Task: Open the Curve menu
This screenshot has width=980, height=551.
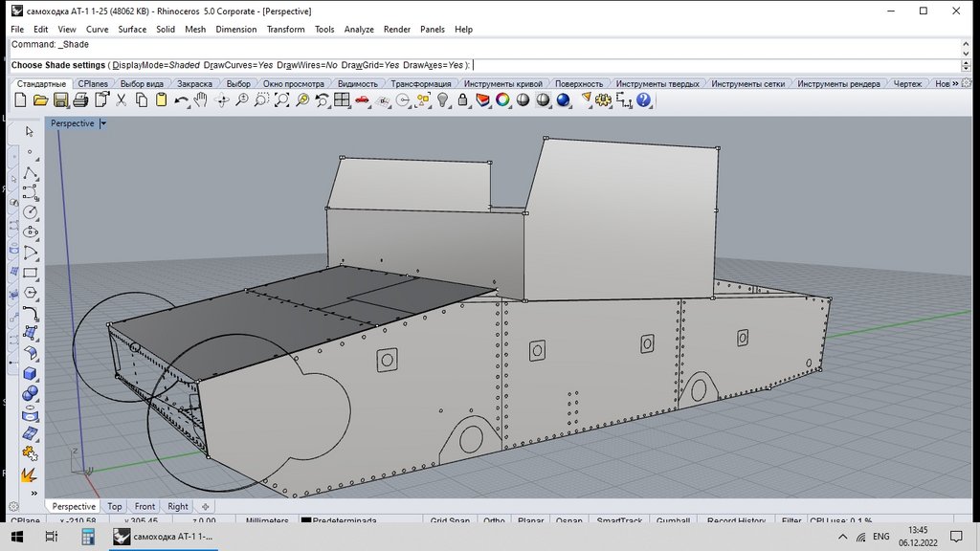Action: pyautogui.click(x=97, y=30)
